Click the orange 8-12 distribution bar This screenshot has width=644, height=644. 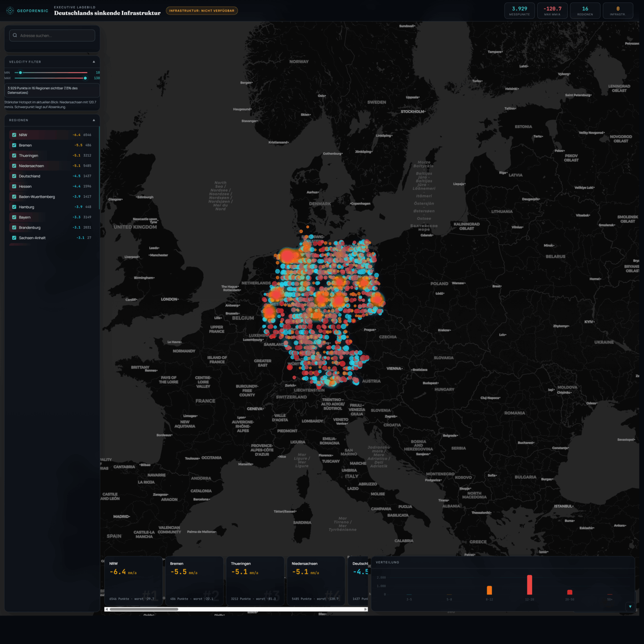[490, 589]
